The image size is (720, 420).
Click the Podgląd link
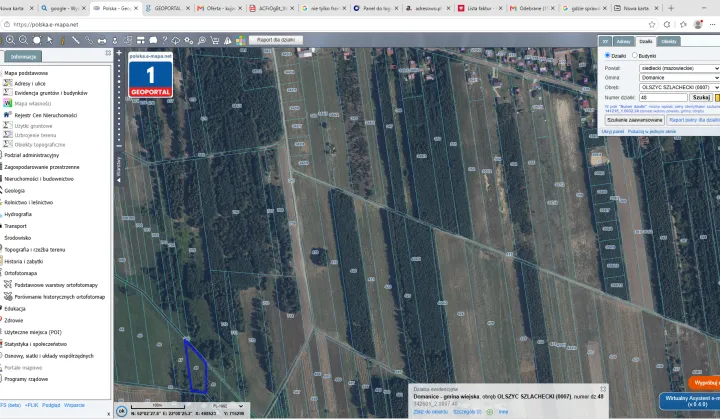point(51,405)
